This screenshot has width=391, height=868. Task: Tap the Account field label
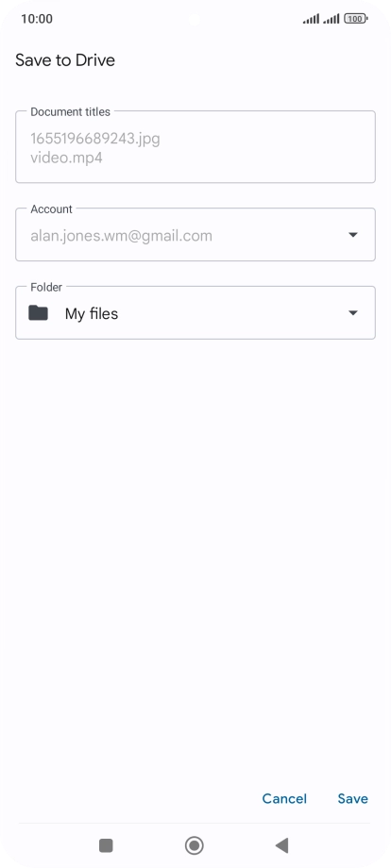(x=52, y=209)
